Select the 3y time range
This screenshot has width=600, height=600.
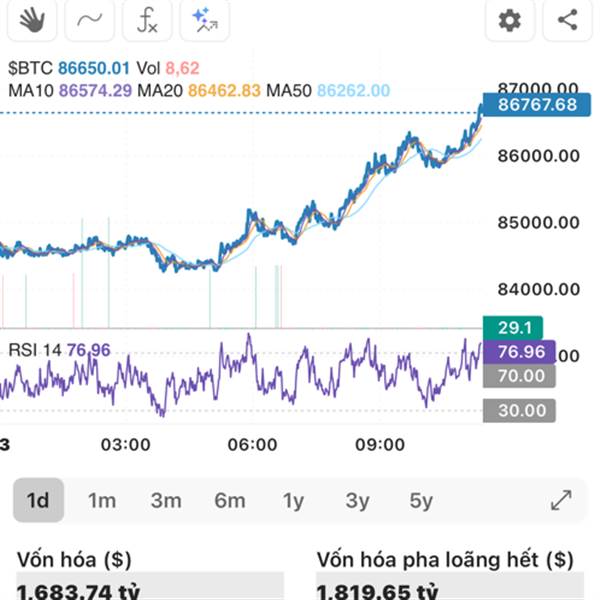click(x=357, y=500)
